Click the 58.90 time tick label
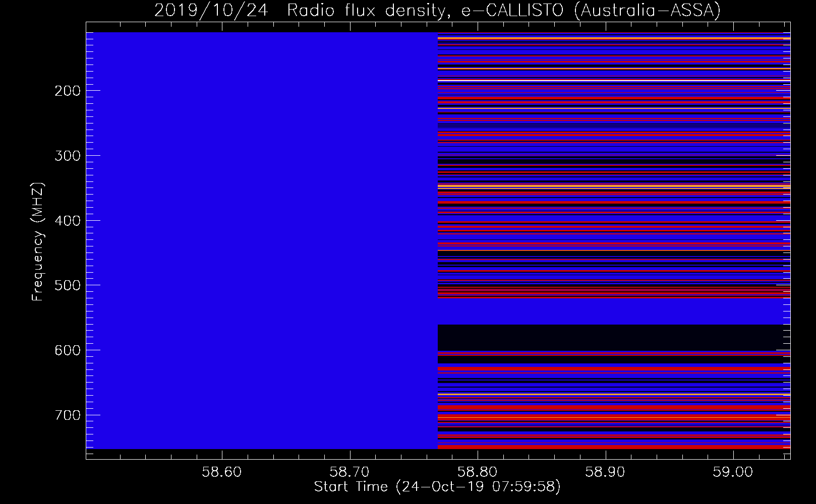Image resolution: width=816 pixels, height=504 pixels. pos(605,472)
